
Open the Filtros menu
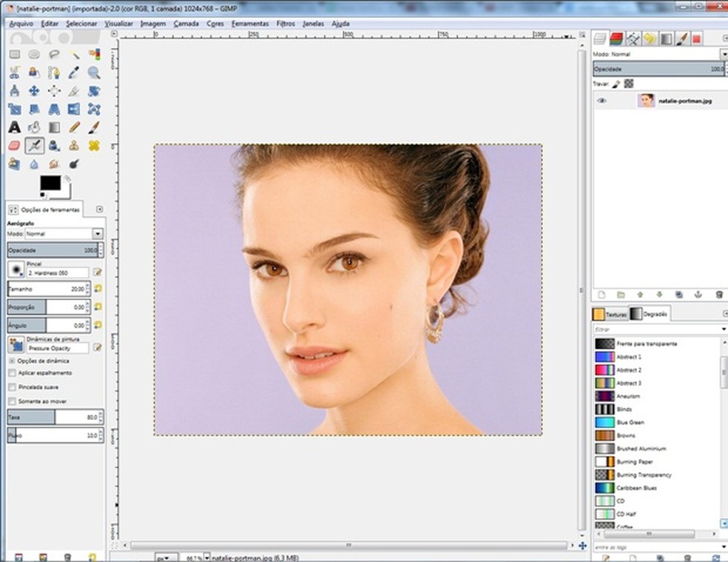click(287, 24)
